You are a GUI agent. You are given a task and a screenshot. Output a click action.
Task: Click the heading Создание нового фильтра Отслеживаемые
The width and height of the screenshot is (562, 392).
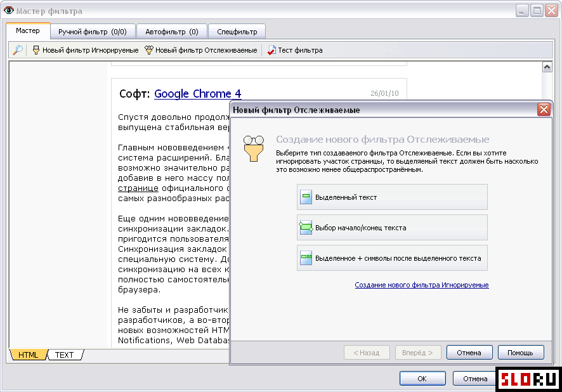[382, 140]
